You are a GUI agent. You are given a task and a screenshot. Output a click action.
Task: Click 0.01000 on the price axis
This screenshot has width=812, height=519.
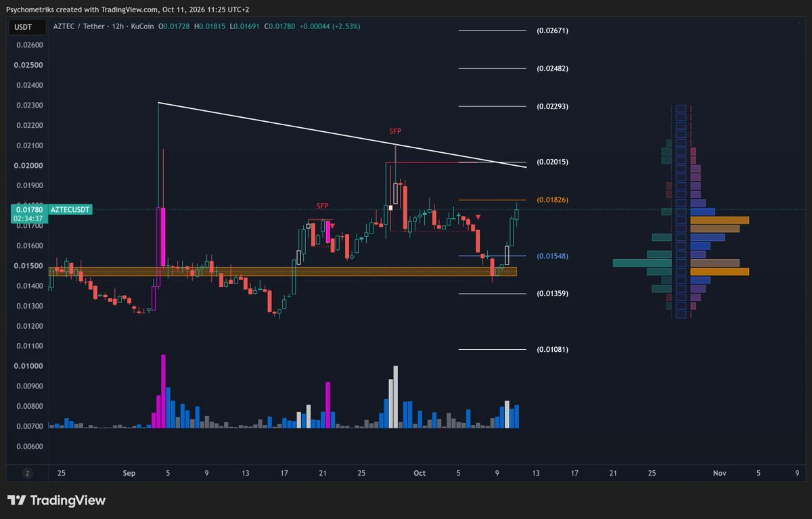tap(28, 366)
